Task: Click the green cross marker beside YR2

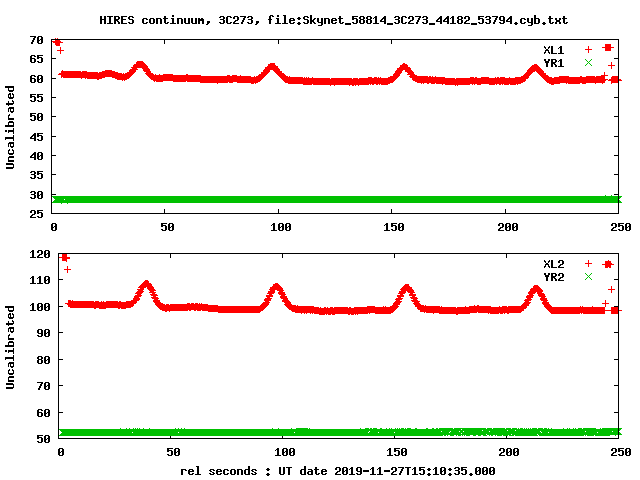Action: click(x=588, y=277)
